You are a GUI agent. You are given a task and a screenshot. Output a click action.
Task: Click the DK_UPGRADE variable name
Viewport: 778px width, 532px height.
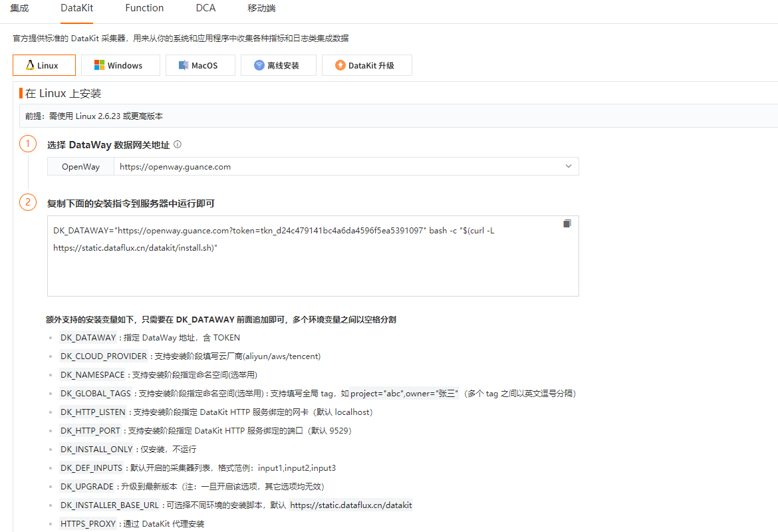(x=87, y=486)
